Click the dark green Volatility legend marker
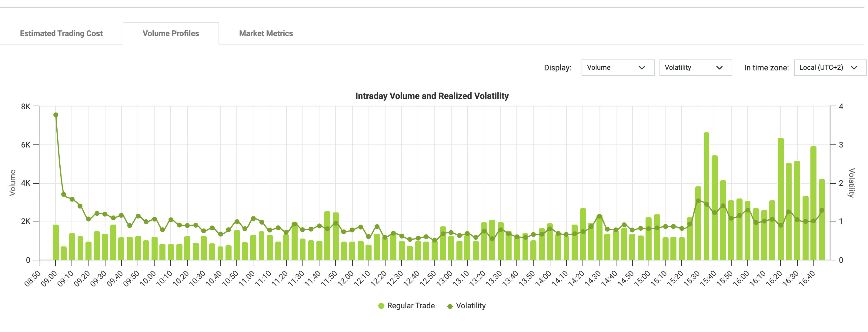Screen dimensions: 868x332 (450, 307)
